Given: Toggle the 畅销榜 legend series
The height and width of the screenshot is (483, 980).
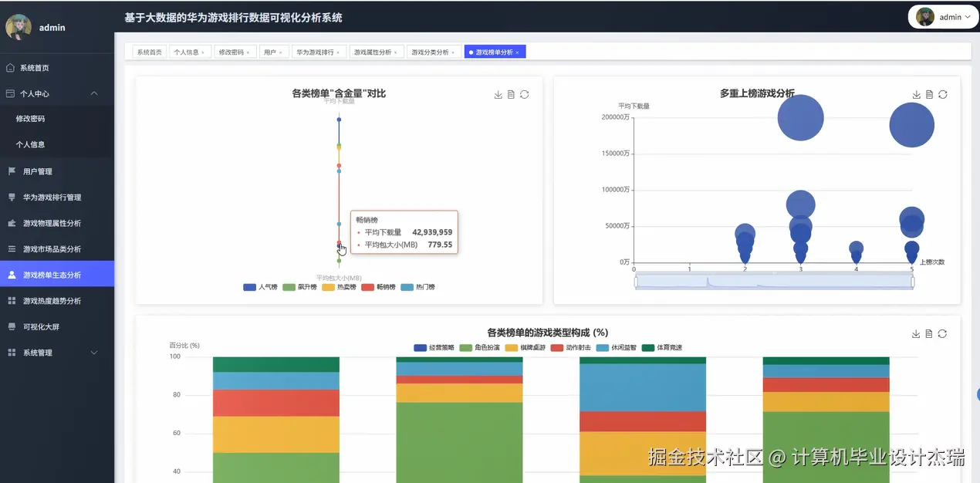Looking at the screenshot, I should point(378,287).
